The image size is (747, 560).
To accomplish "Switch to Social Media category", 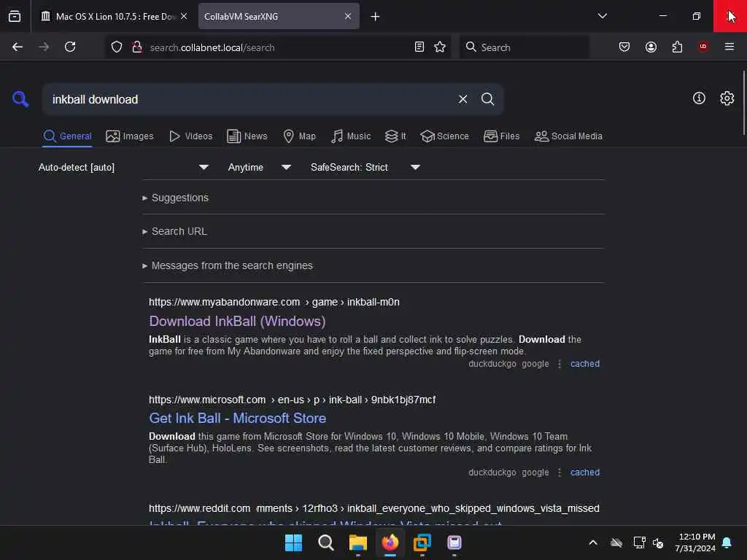I will point(568,136).
